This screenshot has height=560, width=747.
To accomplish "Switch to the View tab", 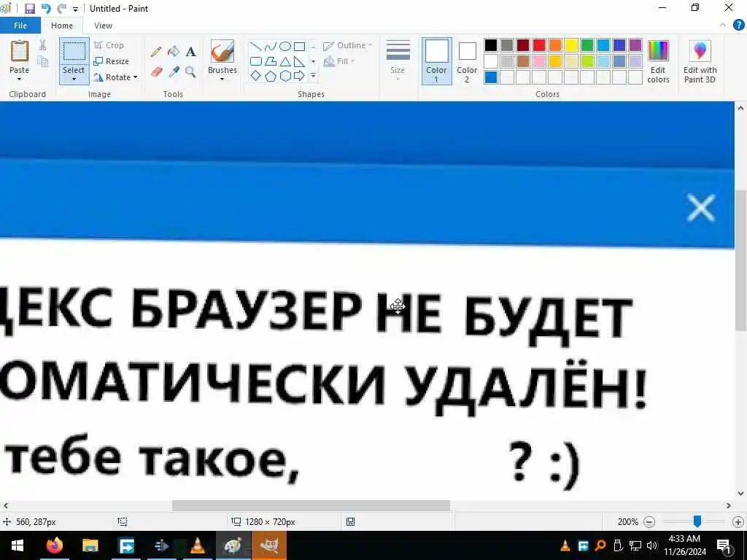I will [103, 26].
